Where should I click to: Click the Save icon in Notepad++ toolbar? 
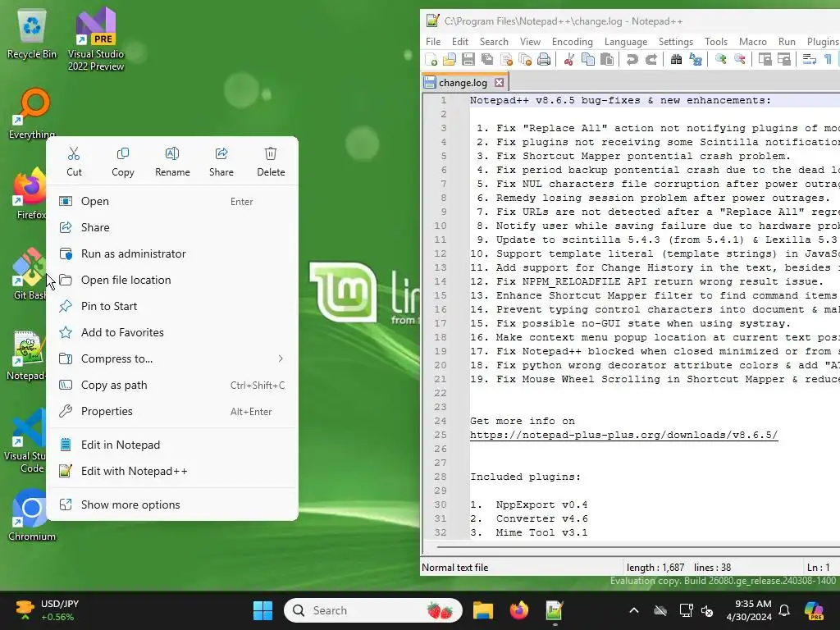468,59
